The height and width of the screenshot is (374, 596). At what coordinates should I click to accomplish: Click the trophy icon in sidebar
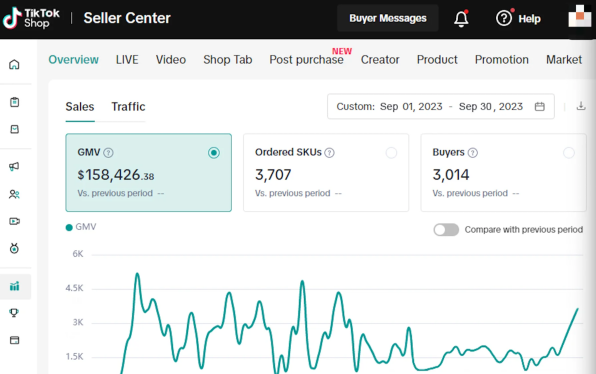14,312
